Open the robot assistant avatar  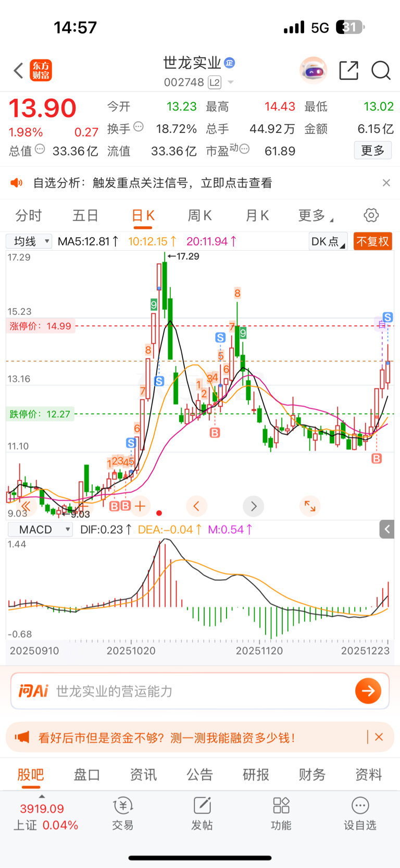313,70
